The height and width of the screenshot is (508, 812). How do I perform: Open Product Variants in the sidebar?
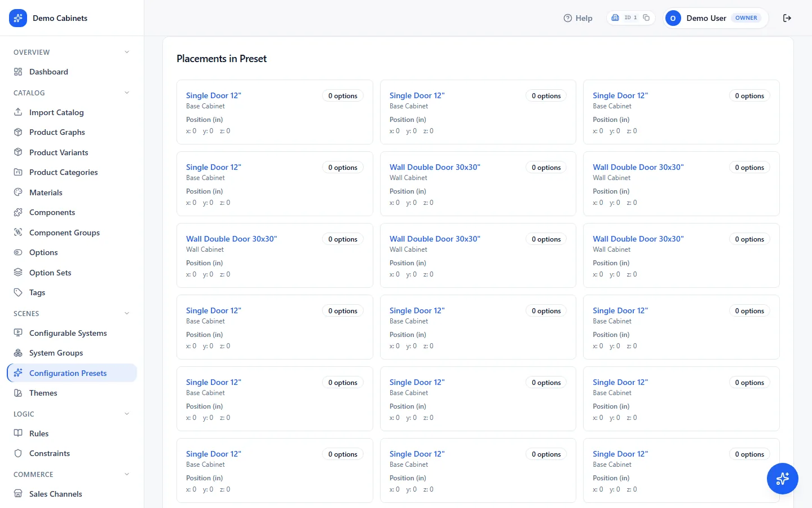[x=72, y=152]
